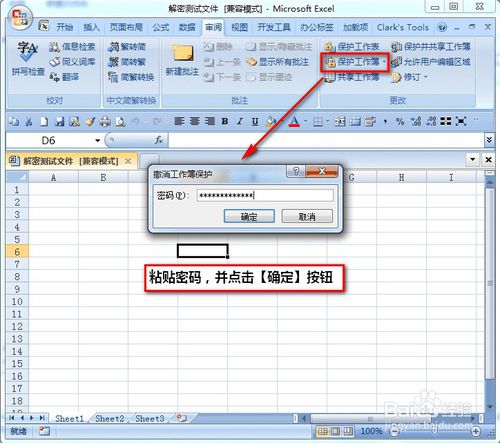
Task: Open the Thesaurus (同义词库) tool
Action: (x=72, y=62)
